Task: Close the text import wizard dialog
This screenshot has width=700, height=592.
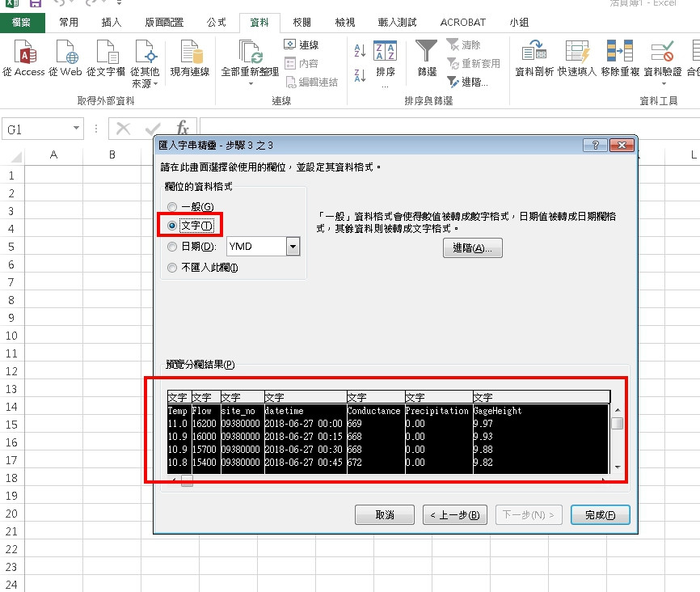Action: click(622, 146)
